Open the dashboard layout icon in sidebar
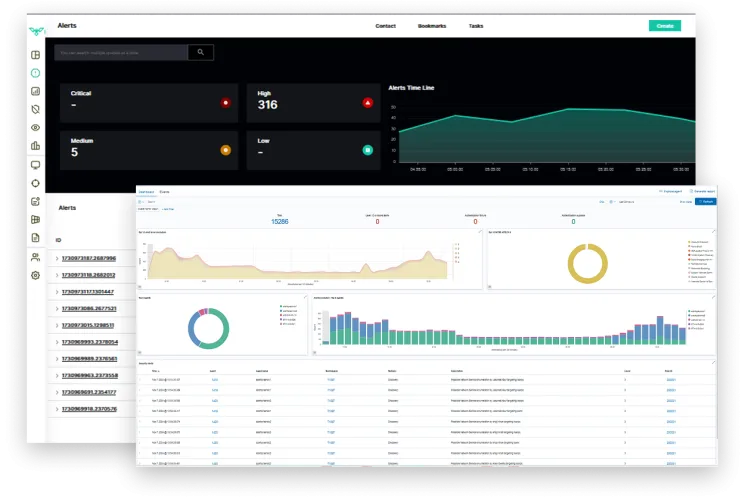 click(x=35, y=55)
